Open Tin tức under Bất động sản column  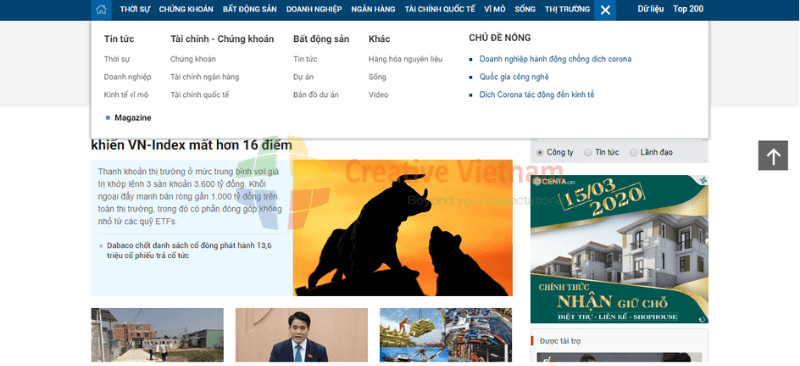[x=305, y=59]
